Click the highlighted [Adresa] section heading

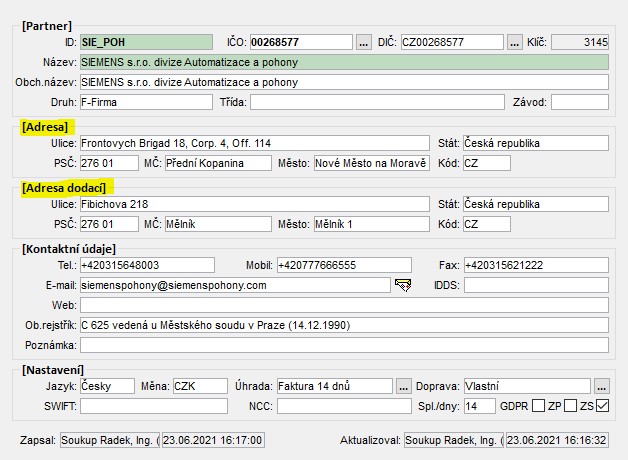(x=45, y=127)
